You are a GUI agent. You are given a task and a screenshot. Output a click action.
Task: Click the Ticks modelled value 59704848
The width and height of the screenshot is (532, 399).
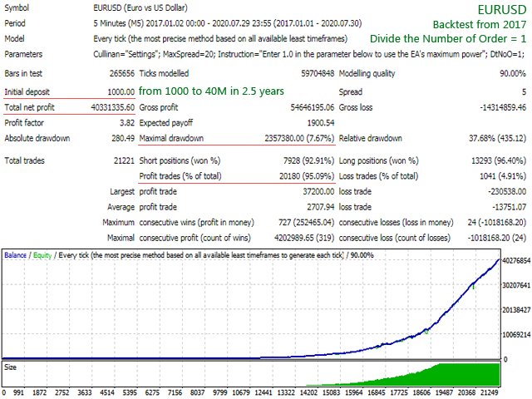(x=318, y=73)
